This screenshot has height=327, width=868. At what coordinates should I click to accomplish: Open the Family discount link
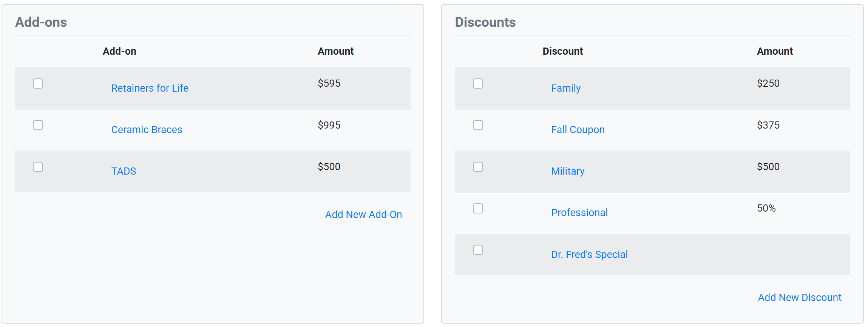point(565,88)
